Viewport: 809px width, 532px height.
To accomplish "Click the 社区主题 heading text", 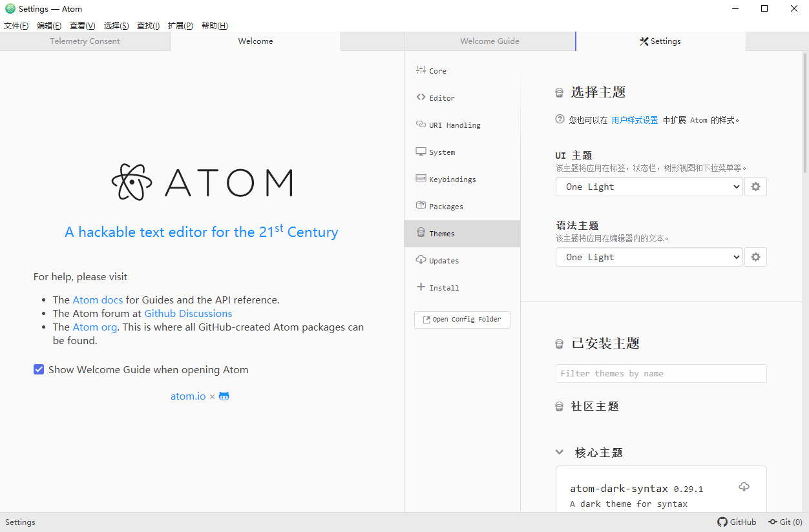I will tap(595, 407).
